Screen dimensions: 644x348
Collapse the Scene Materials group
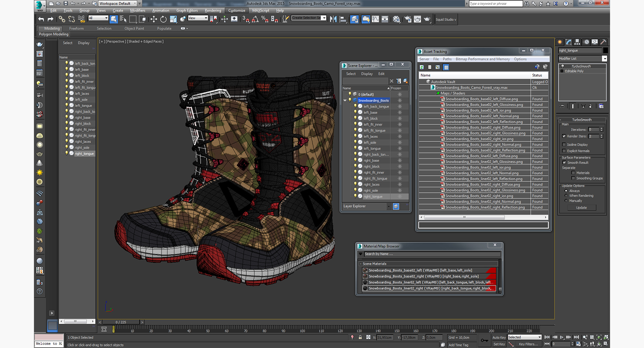tap(361, 264)
